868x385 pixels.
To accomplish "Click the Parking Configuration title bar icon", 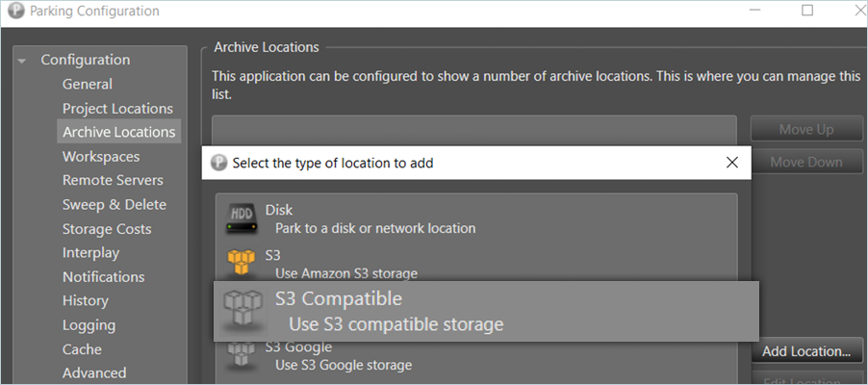I will pyautogui.click(x=15, y=12).
